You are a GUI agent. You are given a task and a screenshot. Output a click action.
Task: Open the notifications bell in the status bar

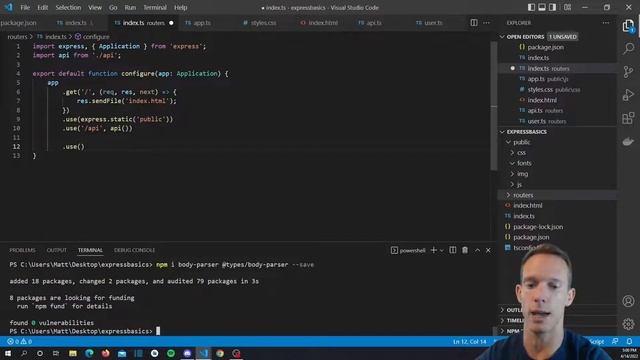(x=629, y=341)
